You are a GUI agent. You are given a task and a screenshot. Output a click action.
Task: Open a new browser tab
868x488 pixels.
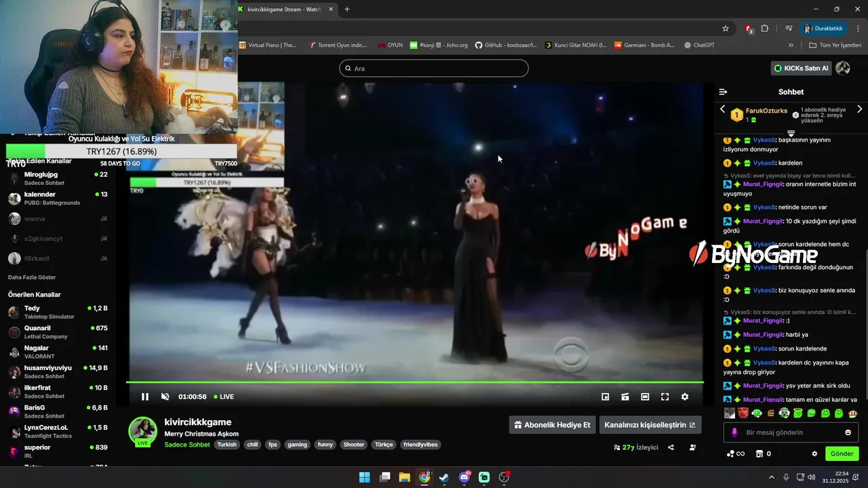[347, 9]
